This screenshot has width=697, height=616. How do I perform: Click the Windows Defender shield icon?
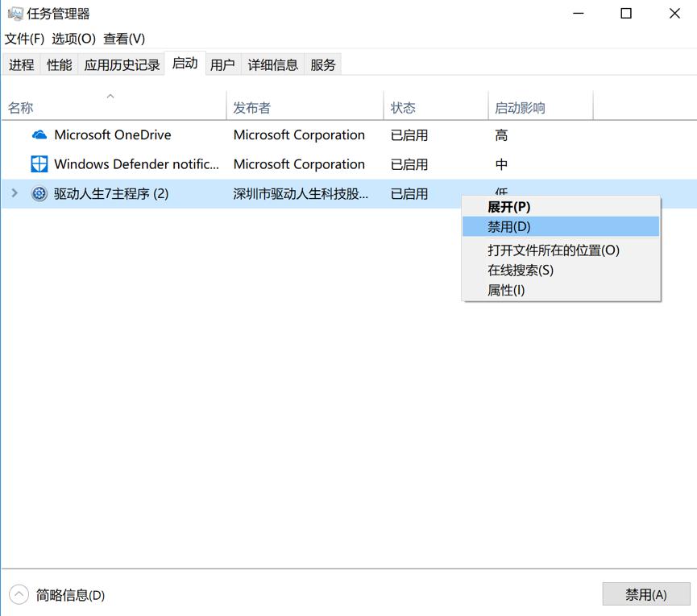[x=38, y=163]
